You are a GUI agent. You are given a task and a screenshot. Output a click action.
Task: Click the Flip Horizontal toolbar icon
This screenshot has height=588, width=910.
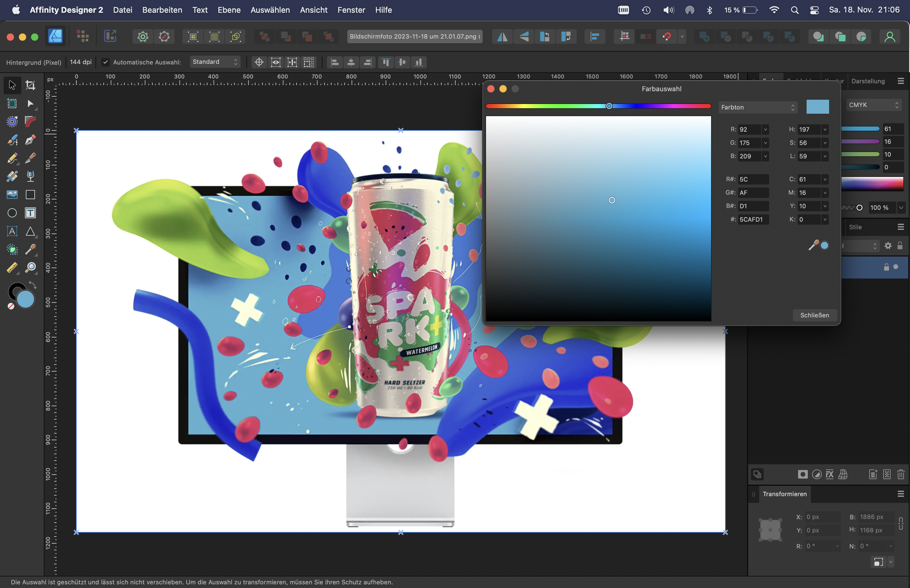[502, 37]
